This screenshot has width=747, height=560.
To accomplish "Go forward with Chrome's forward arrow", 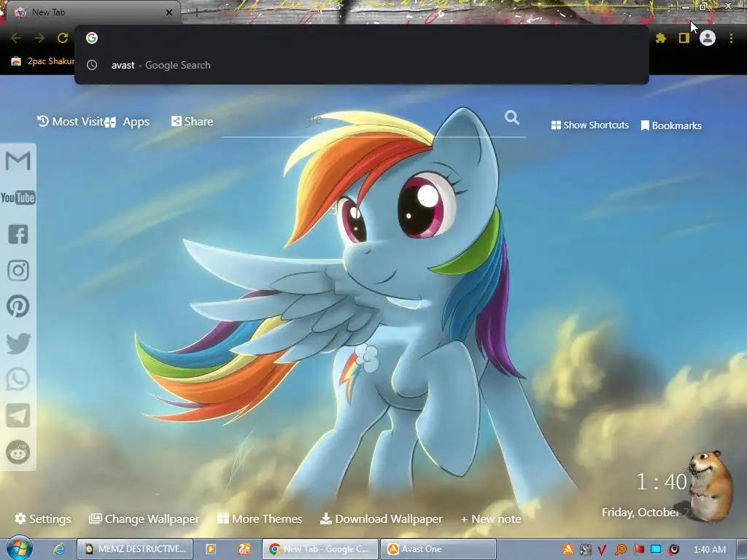I will (39, 38).
